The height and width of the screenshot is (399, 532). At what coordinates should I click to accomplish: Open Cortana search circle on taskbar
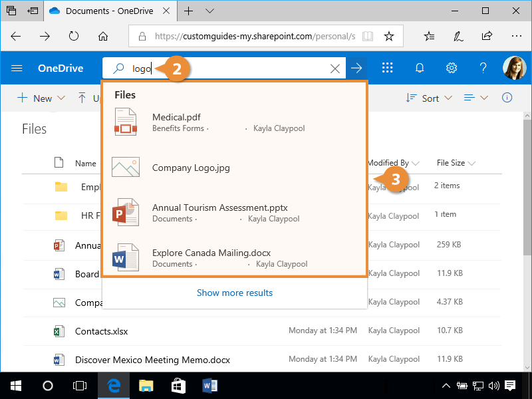pyautogui.click(x=48, y=386)
